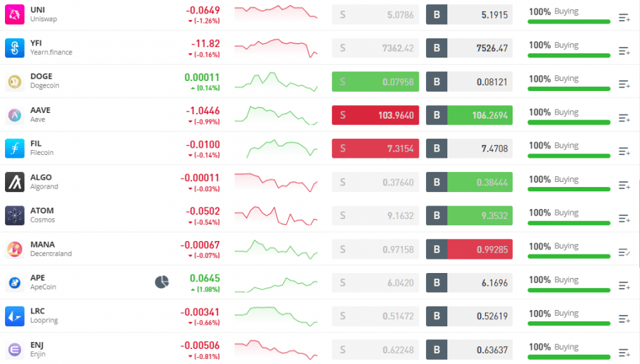Click Buy ALGO at 0.38444
This screenshot has height=364, width=640.
click(x=469, y=182)
